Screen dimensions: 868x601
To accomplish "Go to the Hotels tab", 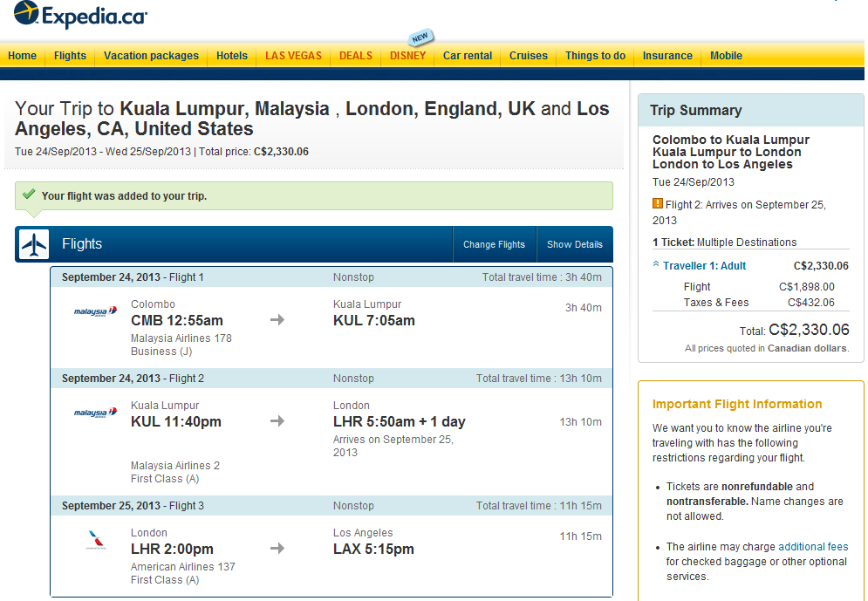I will [232, 56].
